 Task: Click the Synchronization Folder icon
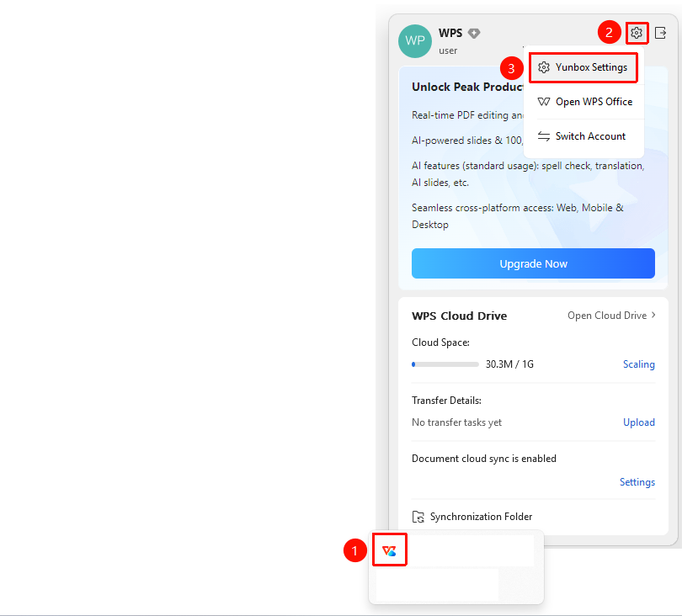[x=418, y=517]
